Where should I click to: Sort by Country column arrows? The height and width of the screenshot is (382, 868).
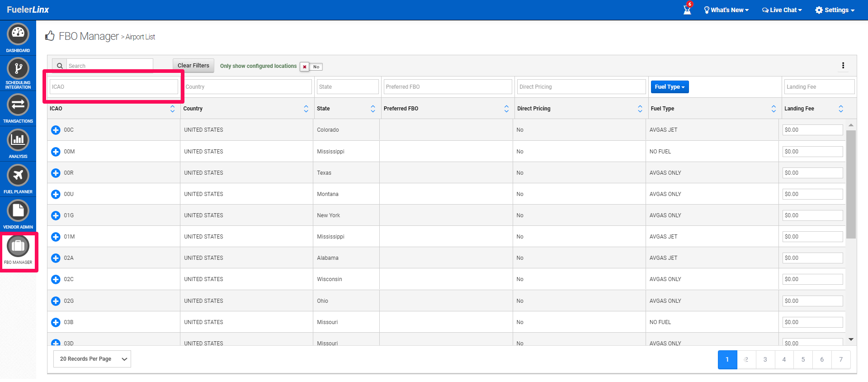tap(306, 109)
